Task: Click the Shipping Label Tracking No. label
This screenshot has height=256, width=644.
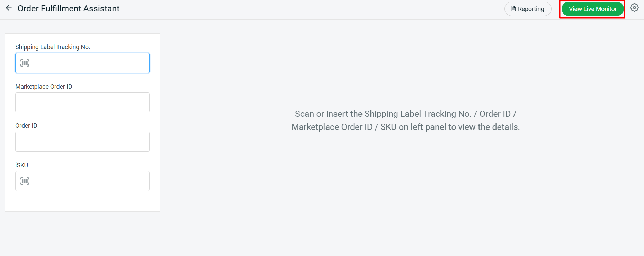Action: pos(53,47)
